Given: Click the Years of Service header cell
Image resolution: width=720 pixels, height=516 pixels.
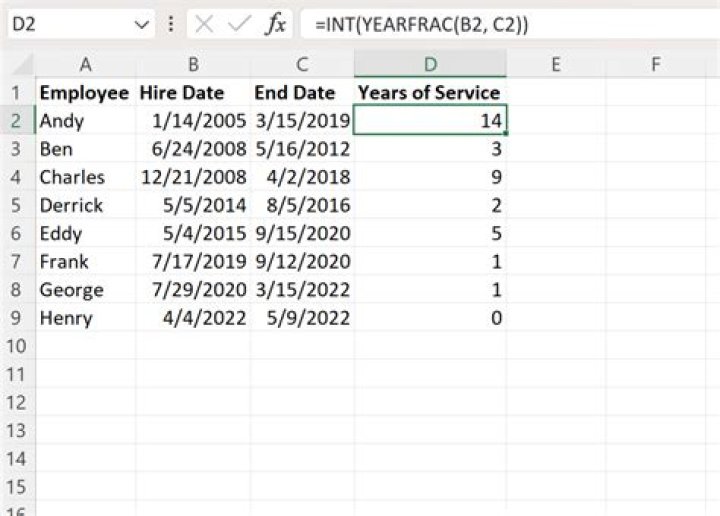Looking at the screenshot, I should 430,92.
